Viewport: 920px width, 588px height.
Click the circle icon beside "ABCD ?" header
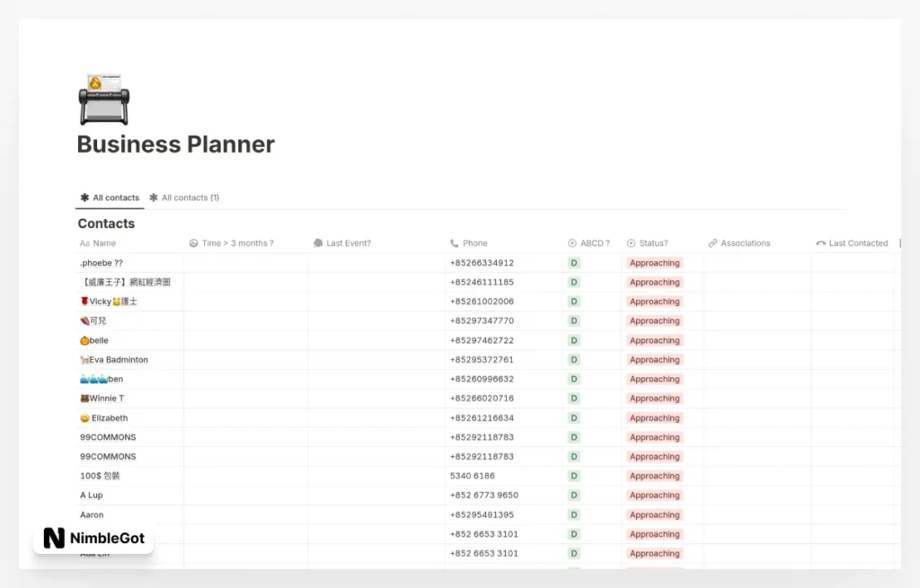[572, 243]
